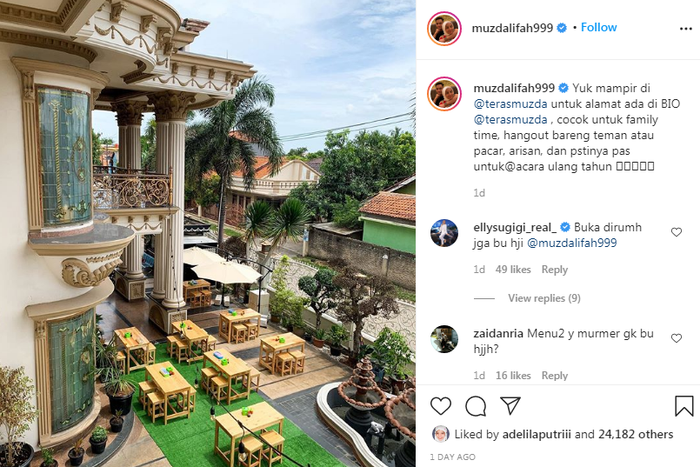Click the Follow button

coord(599,27)
